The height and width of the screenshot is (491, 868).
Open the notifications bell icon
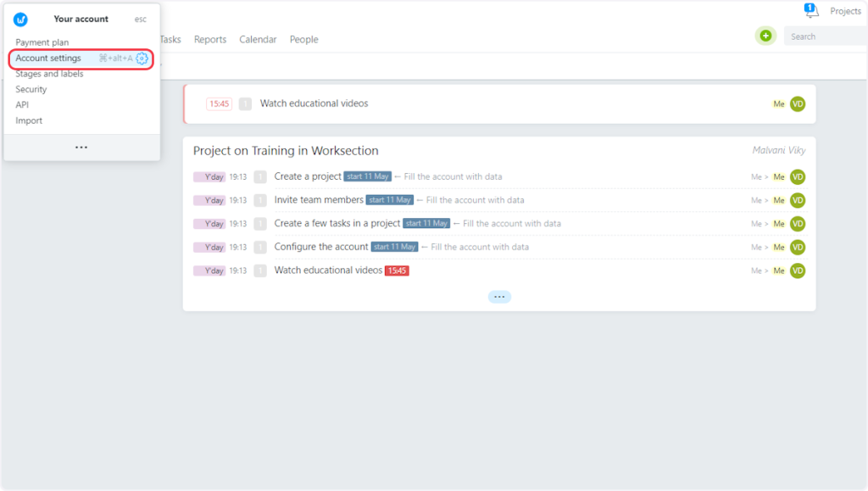pyautogui.click(x=811, y=11)
